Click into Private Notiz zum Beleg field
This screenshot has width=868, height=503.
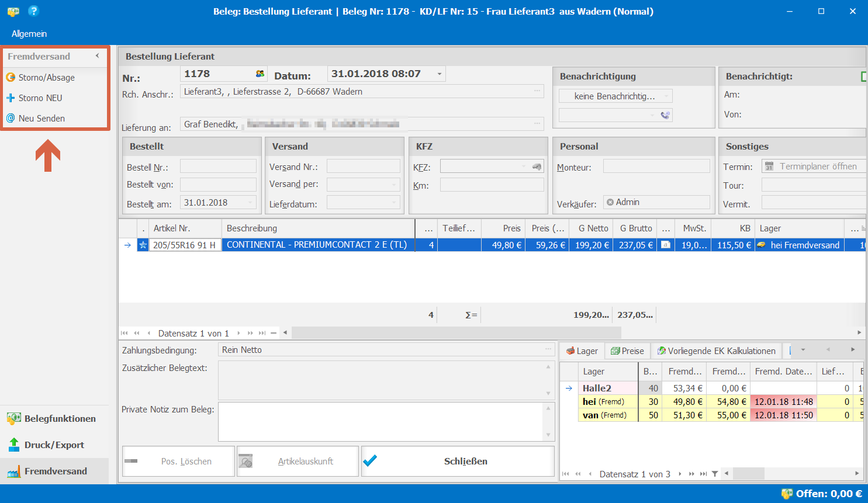coord(381,422)
